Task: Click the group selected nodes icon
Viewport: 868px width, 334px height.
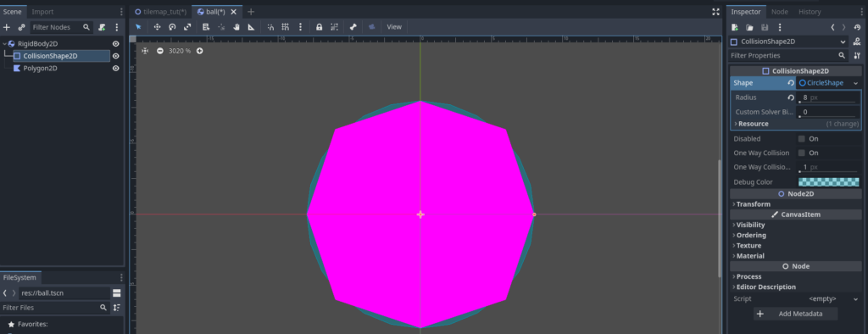Action: click(334, 26)
